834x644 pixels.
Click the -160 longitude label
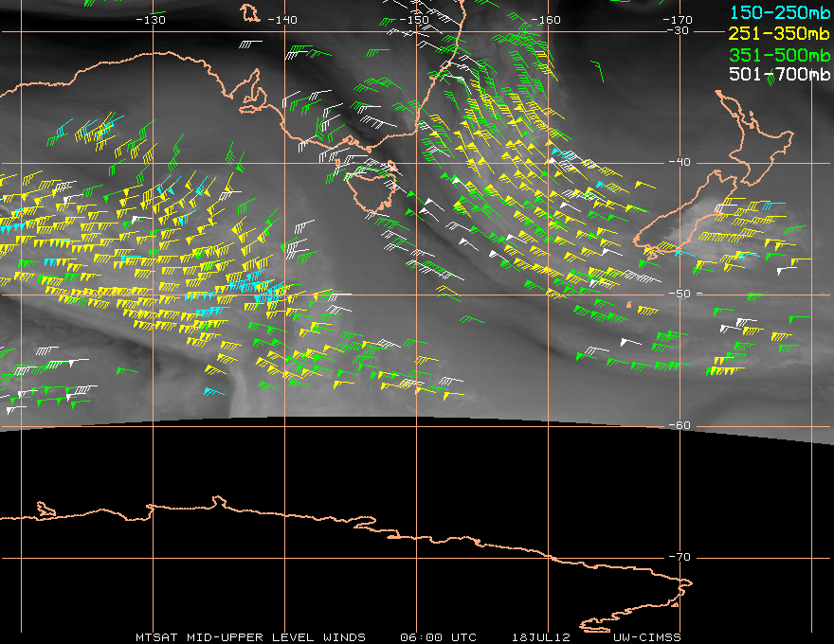tap(546, 20)
